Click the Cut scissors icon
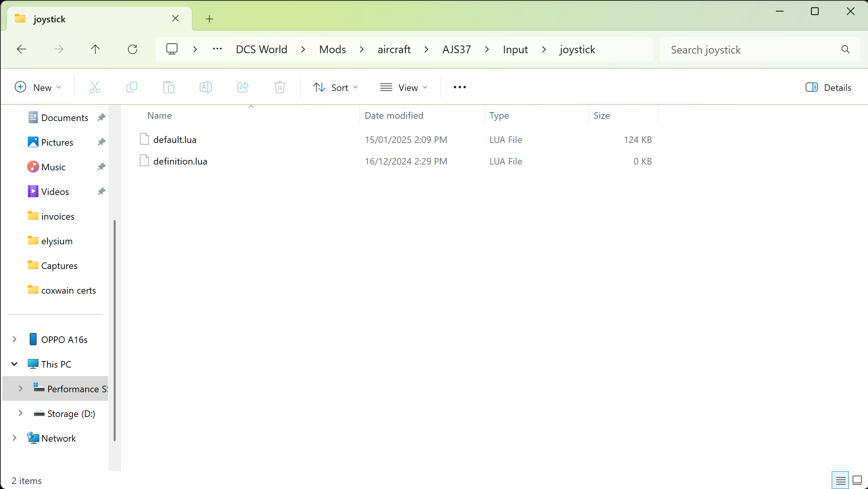The height and width of the screenshot is (489, 868). pyautogui.click(x=94, y=87)
